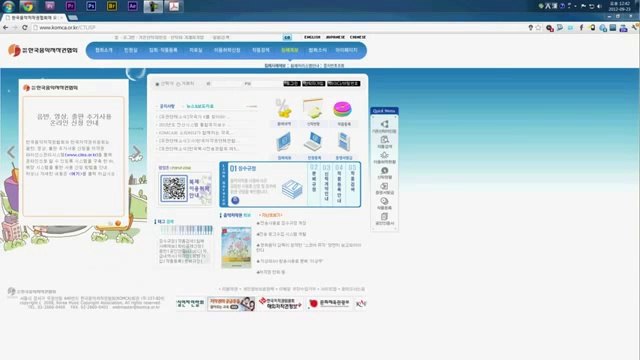
Task: Show the next slide with the right arrow
Action: tap(136, 152)
